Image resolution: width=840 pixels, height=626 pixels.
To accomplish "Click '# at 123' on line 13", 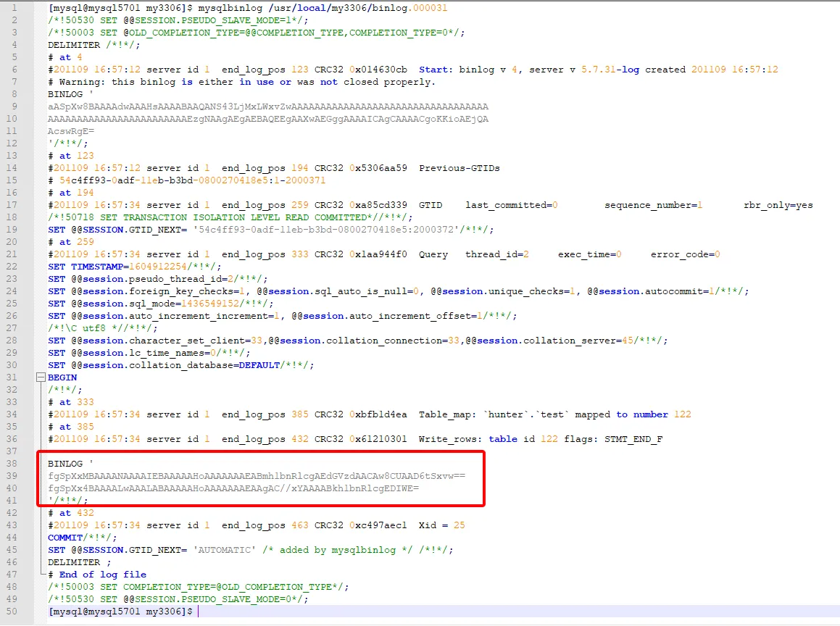I will click(x=71, y=156).
